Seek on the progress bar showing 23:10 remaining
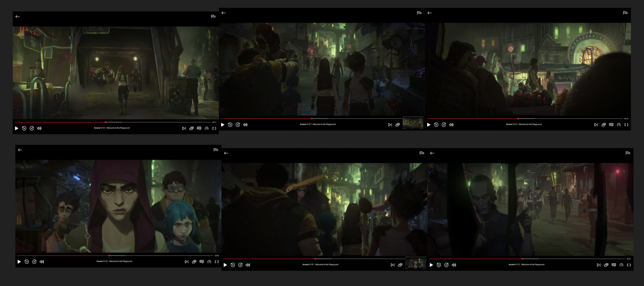Viewport: 644px width, 286px height. (525, 119)
